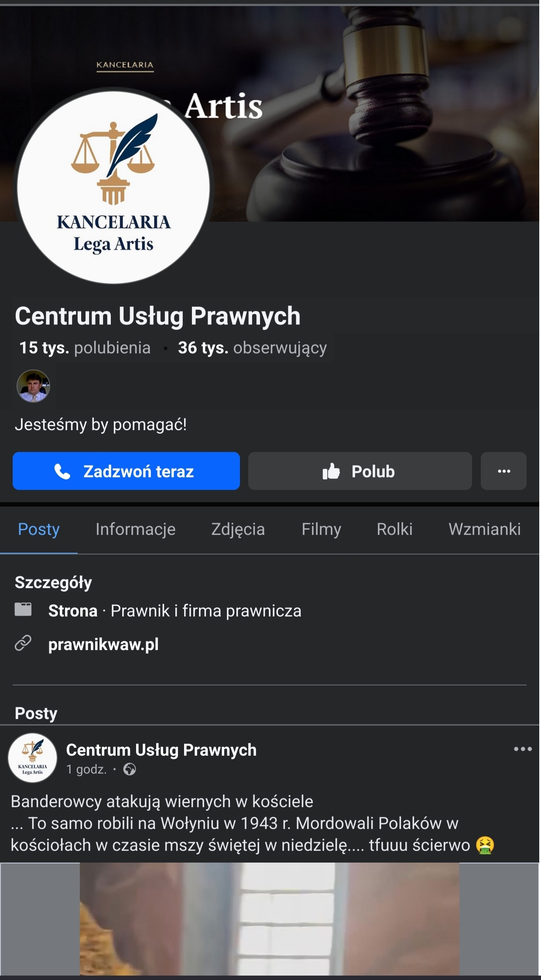Select the Rolki tab

tap(394, 529)
